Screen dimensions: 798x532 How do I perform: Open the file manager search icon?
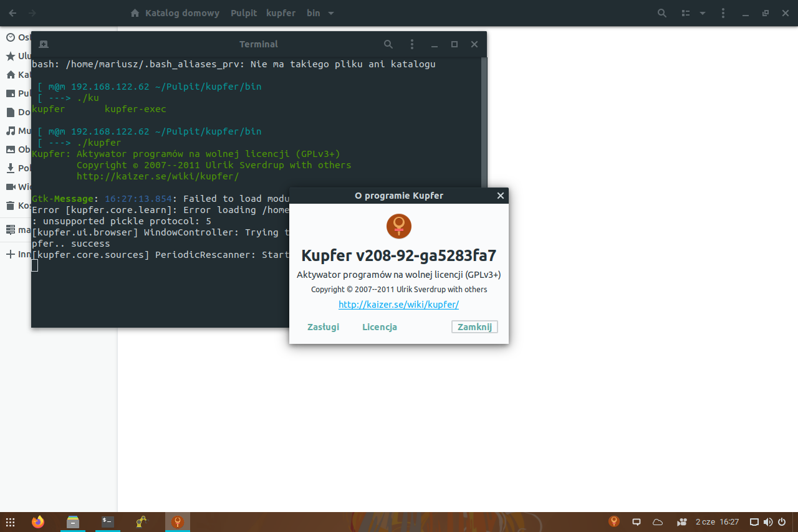coord(661,12)
